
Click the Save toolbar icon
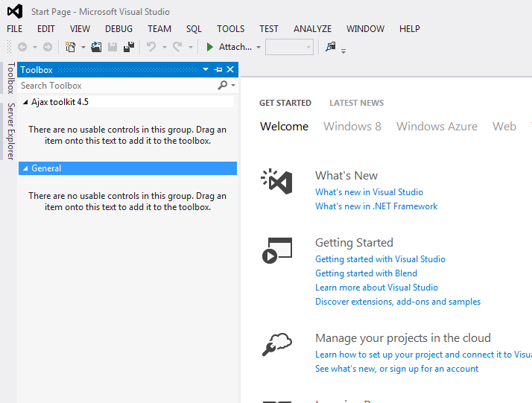(x=113, y=47)
